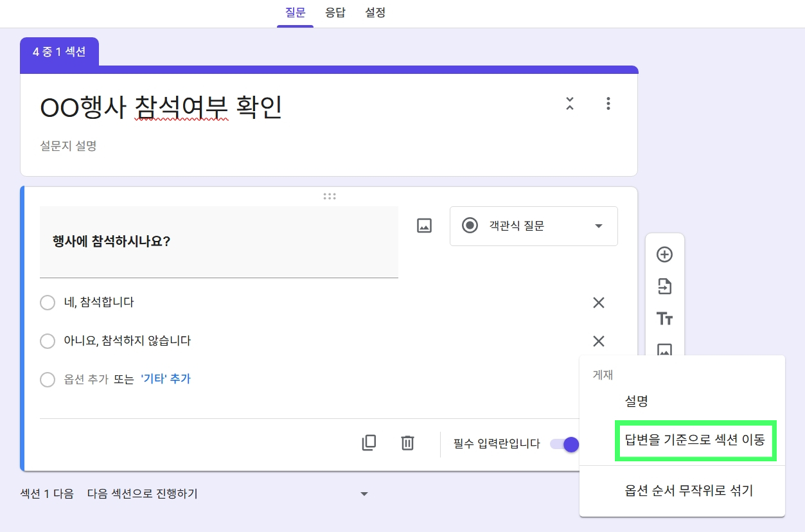The width and height of the screenshot is (805, 532).
Task: Choose 답변을 기준으로 섹션 이동 menu item
Action: 696,441
